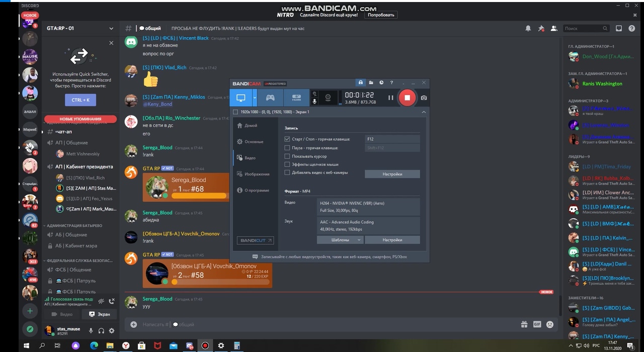Toggle noise suppression icon in voice panel
Viewport: 644px width, 352px height.
click(x=101, y=301)
